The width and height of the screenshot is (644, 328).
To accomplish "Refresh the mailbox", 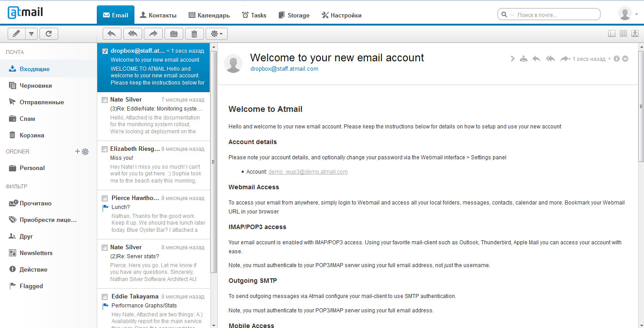I will point(49,34).
